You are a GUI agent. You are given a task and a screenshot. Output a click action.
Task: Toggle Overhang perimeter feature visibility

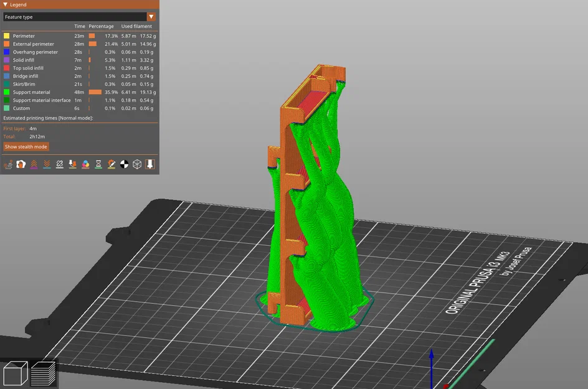click(x=80, y=52)
